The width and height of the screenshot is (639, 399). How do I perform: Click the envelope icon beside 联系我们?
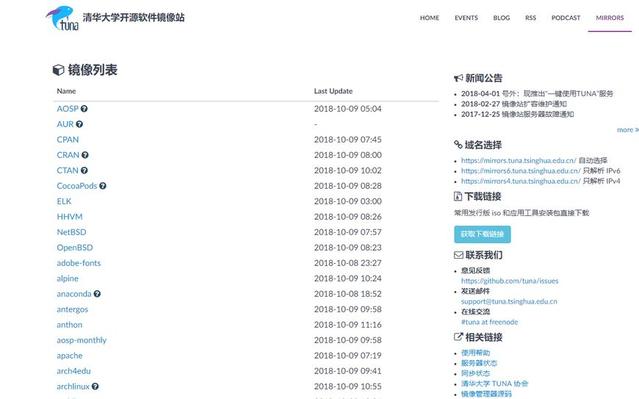(458, 255)
